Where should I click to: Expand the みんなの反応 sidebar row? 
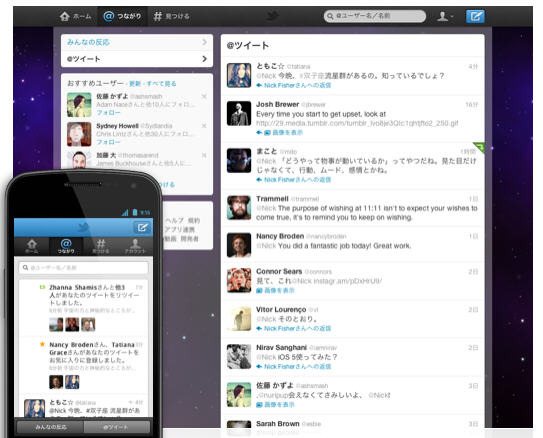point(137,42)
